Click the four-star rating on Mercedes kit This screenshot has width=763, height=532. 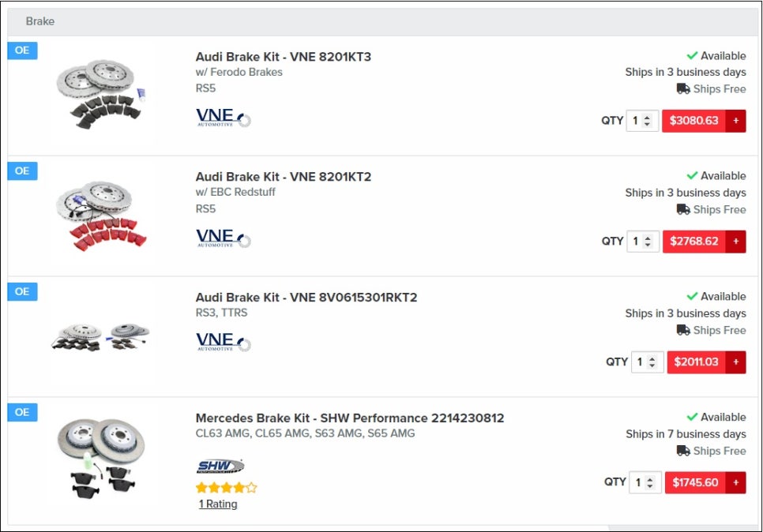point(226,488)
